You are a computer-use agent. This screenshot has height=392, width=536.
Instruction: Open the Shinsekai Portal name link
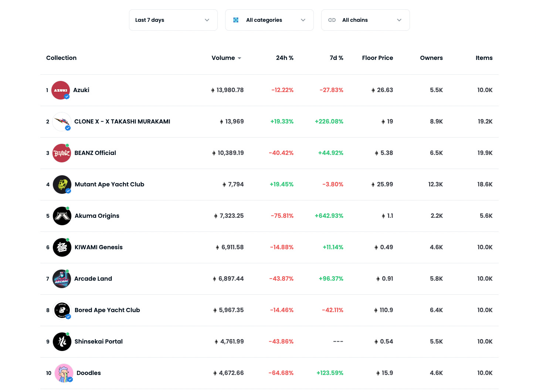tap(99, 342)
